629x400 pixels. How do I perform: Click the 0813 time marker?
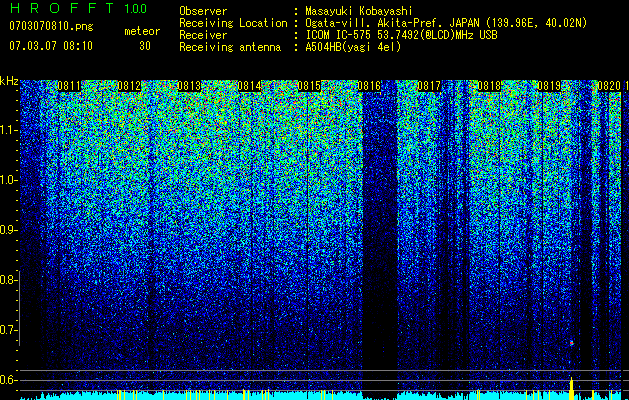click(189, 86)
